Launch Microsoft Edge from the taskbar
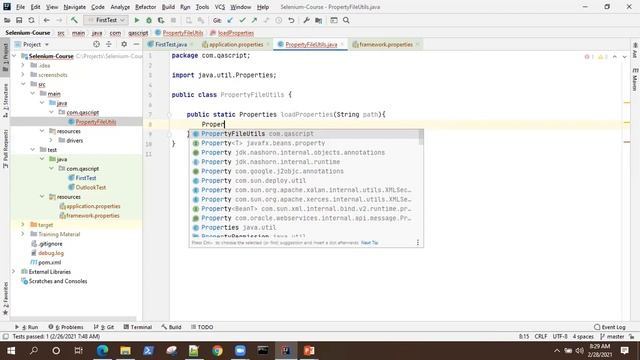The image size is (640, 360). pyautogui.click(x=102, y=351)
